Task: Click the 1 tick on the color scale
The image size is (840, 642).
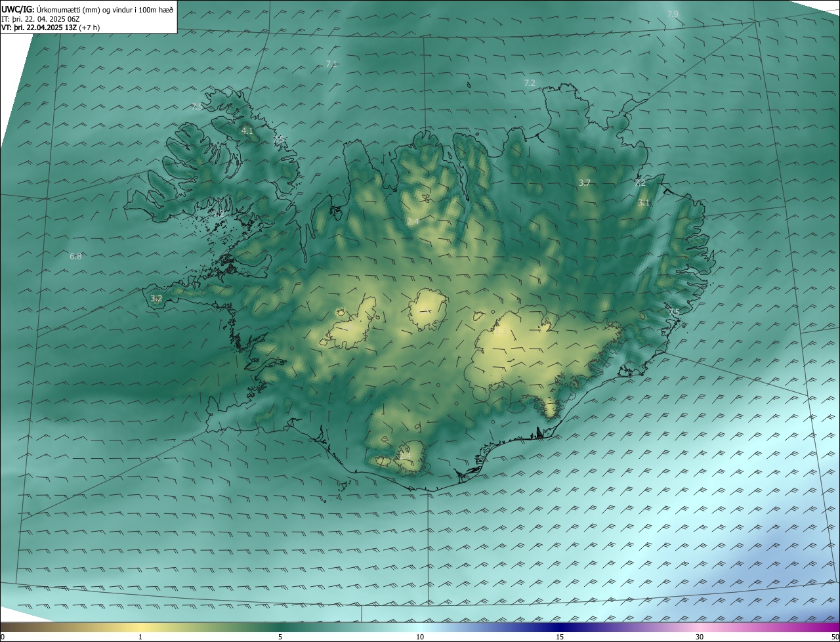Action: click(x=140, y=637)
